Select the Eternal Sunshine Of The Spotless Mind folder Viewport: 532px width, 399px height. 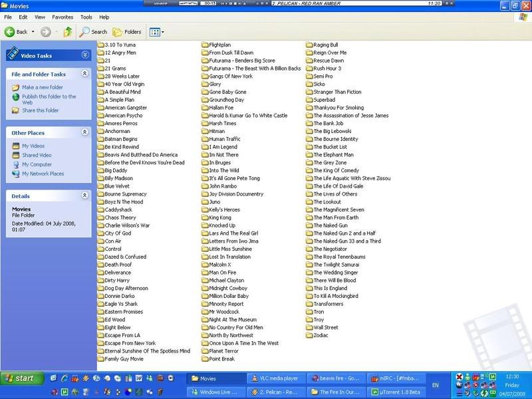point(147,351)
